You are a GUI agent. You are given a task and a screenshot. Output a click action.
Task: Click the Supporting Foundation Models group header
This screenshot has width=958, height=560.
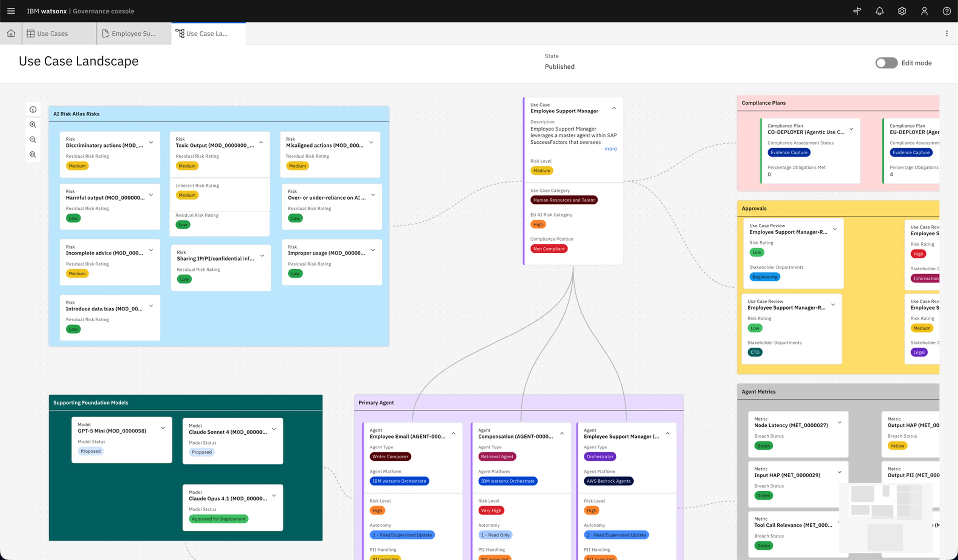tap(186, 403)
